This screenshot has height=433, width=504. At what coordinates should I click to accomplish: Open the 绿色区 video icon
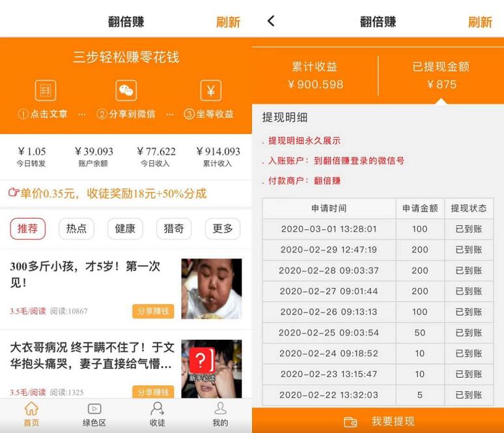(x=94, y=408)
